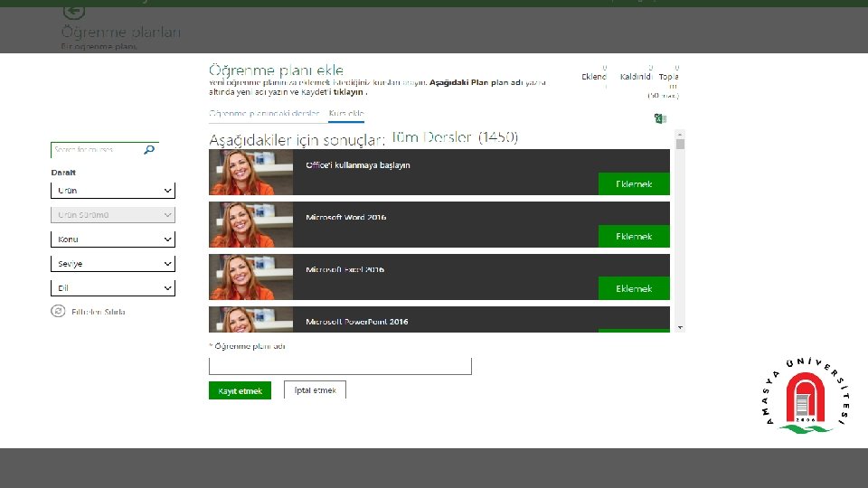Image resolution: width=868 pixels, height=488 pixels.
Task: Expand the Seviye dropdown
Action: [113, 263]
